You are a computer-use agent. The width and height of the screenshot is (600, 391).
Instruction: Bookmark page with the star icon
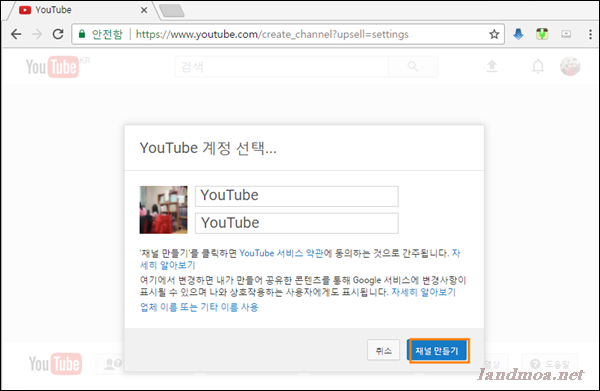(x=494, y=34)
